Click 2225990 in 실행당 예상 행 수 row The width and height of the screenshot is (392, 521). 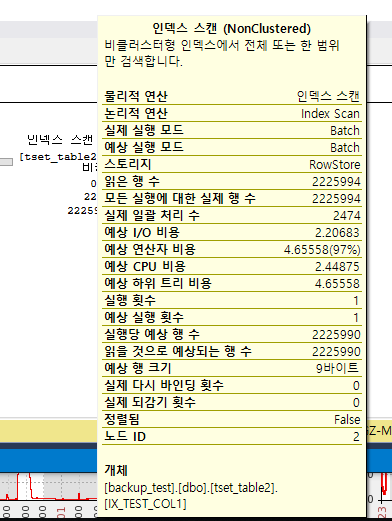click(x=336, y=335)
